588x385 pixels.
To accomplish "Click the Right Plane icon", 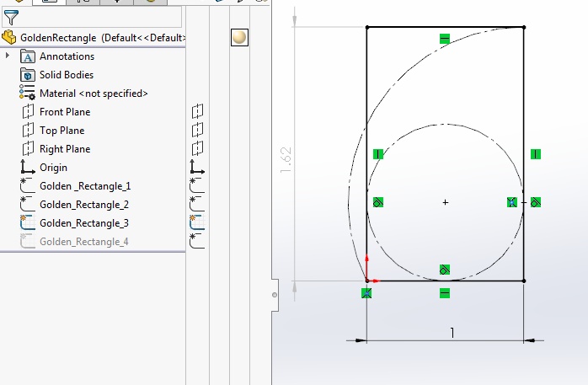I will (x=28, y=149).
